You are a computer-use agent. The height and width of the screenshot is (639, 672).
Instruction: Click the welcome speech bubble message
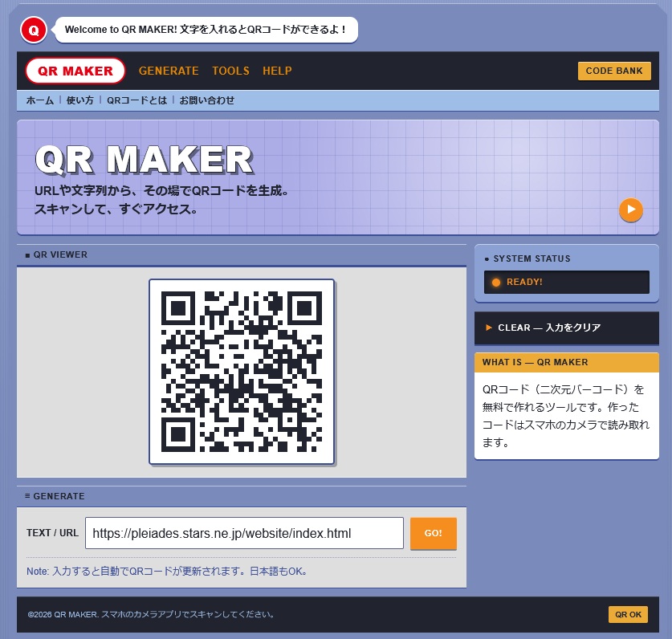click(206, 30)
